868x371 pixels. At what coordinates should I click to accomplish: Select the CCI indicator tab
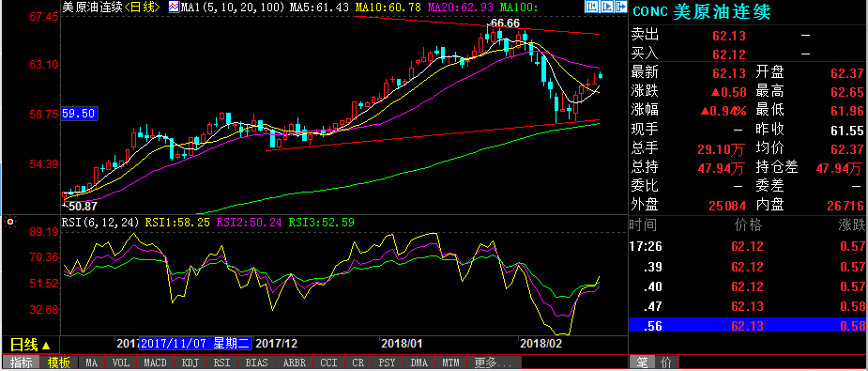tap(328, 363)
